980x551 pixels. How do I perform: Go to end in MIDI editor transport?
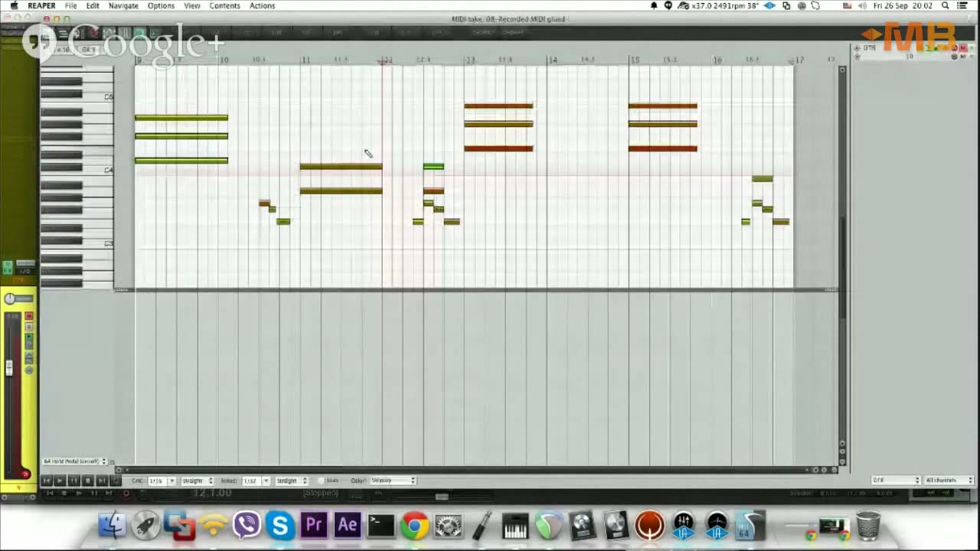point(101,481)
